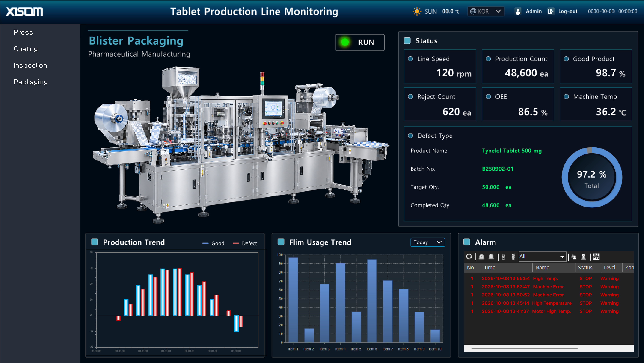
Task: Select the High Temp. alarm at 13:55:54
Action: pyautogui.click(x=549, y=278)
